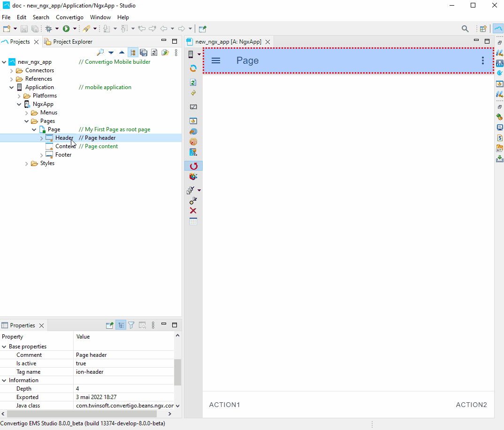Expand the Connectors folder

tap(12, 70)
